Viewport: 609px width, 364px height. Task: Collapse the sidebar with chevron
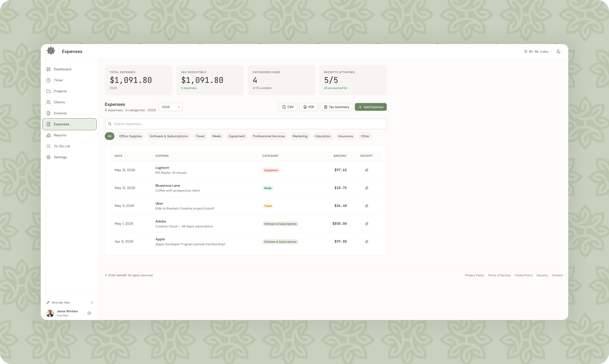[x=92, y=302]
